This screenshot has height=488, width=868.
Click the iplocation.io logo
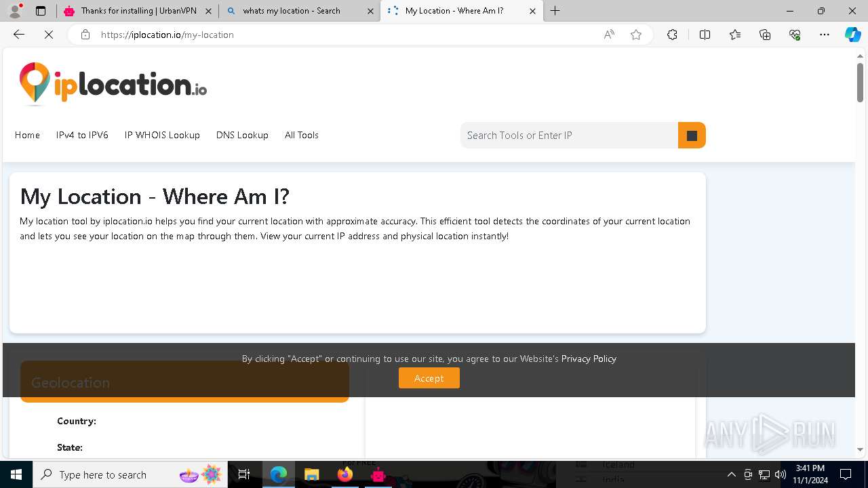(x=113, y=84)
